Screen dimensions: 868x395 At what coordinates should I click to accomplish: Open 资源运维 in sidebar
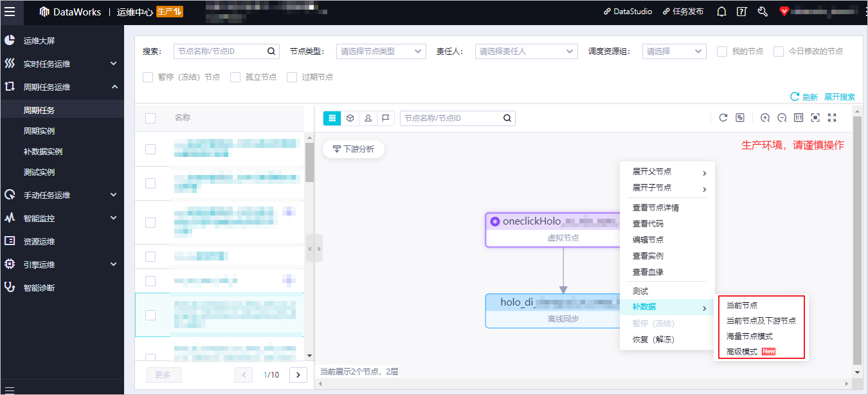(x=62, y=241)
